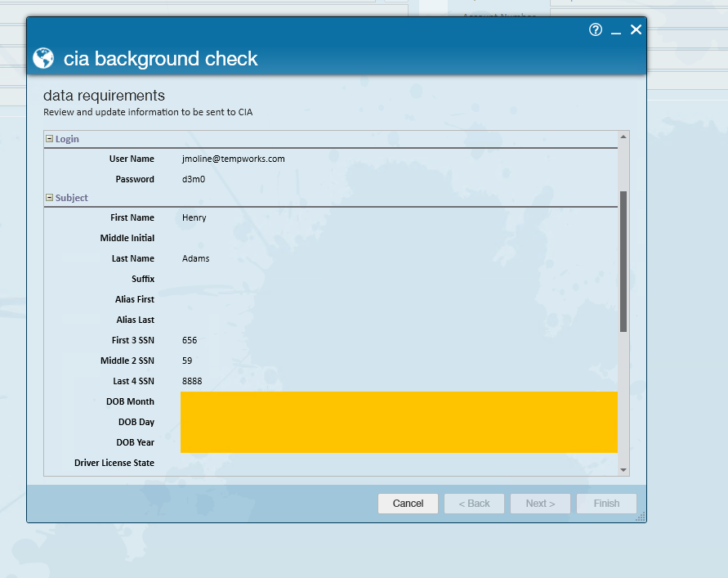Collapse the Subject section

point(49,198)
